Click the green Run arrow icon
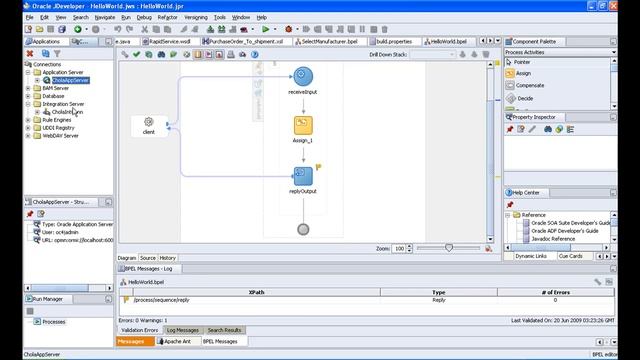Screen dimensions: 640x360 pos(265,29)
